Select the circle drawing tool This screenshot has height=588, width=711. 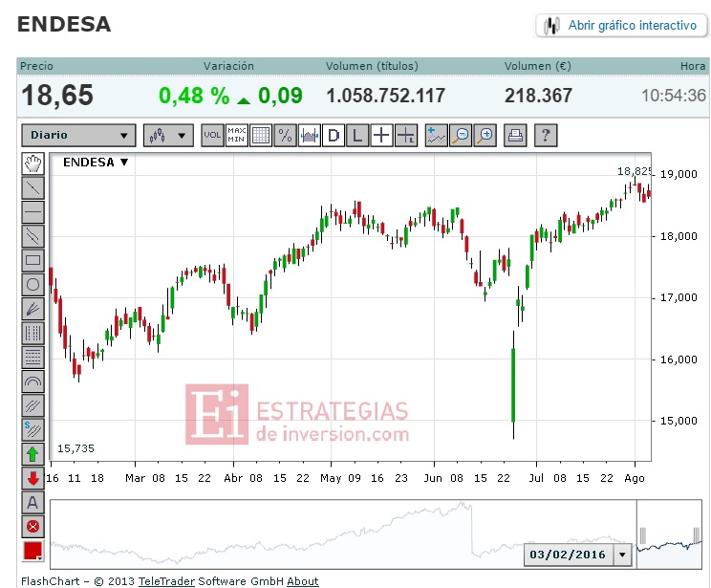coord(32,285)
